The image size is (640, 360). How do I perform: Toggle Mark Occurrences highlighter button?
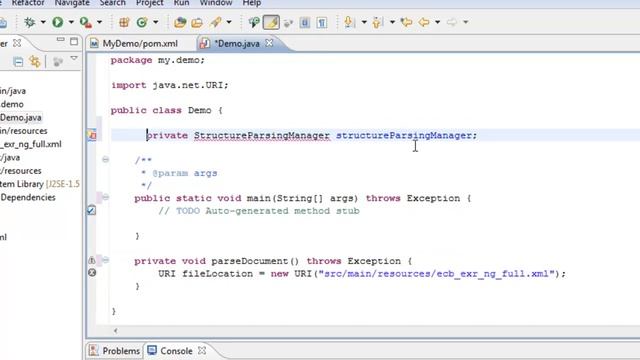point(271,22)
